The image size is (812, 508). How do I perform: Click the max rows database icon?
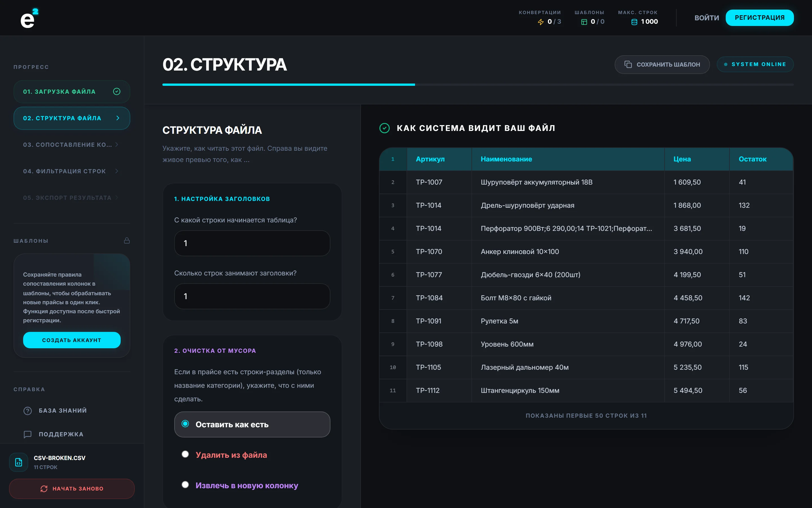pos(634,22)
